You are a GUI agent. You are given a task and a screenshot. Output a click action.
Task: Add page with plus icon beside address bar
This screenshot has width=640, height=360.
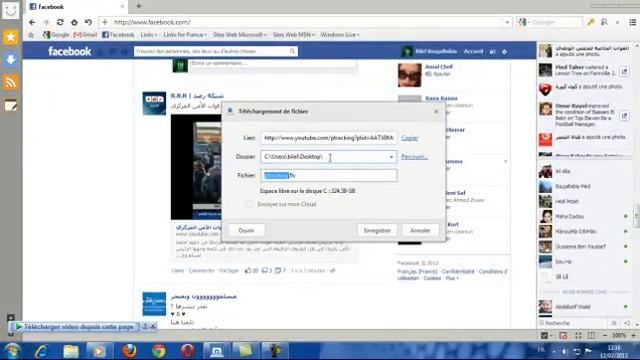pos(104,22)
